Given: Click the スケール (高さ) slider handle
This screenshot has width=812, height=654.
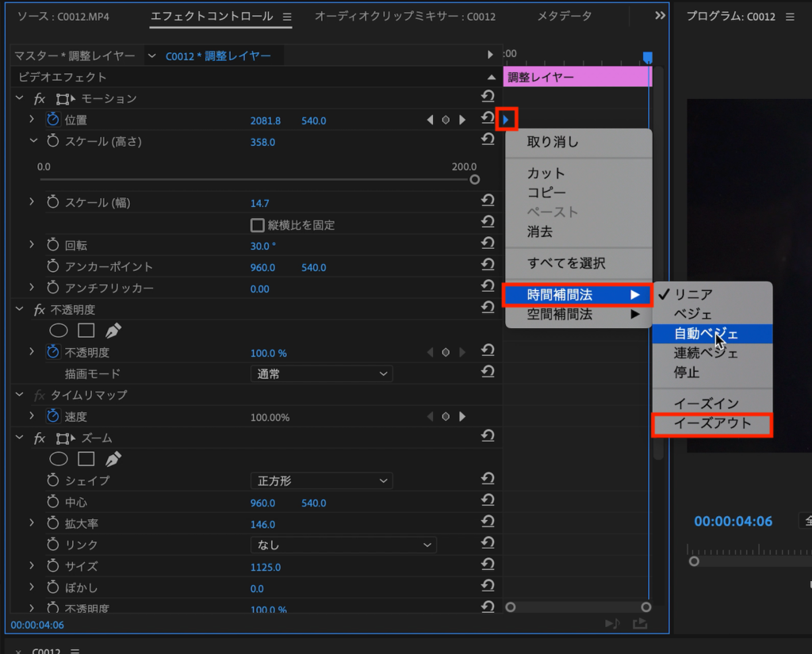Looking at the screenshot, I should (474, 180).
